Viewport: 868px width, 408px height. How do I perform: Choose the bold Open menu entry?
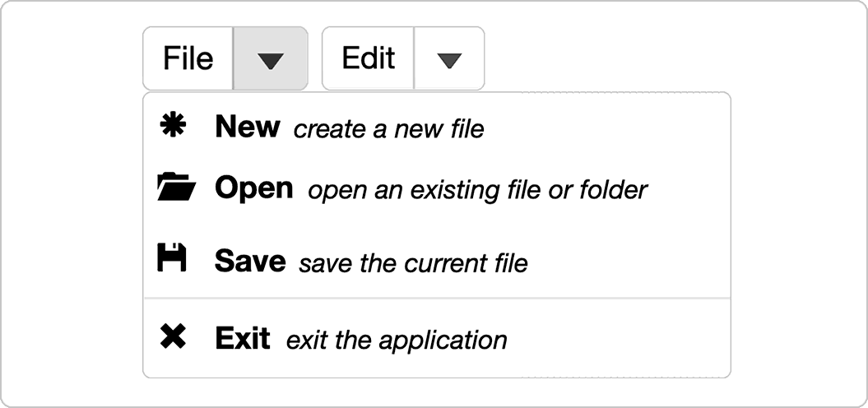[254, 188]
